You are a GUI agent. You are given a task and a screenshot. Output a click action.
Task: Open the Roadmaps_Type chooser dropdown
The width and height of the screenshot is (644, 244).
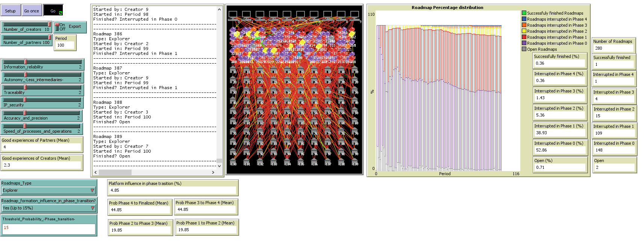pos(48,190)
